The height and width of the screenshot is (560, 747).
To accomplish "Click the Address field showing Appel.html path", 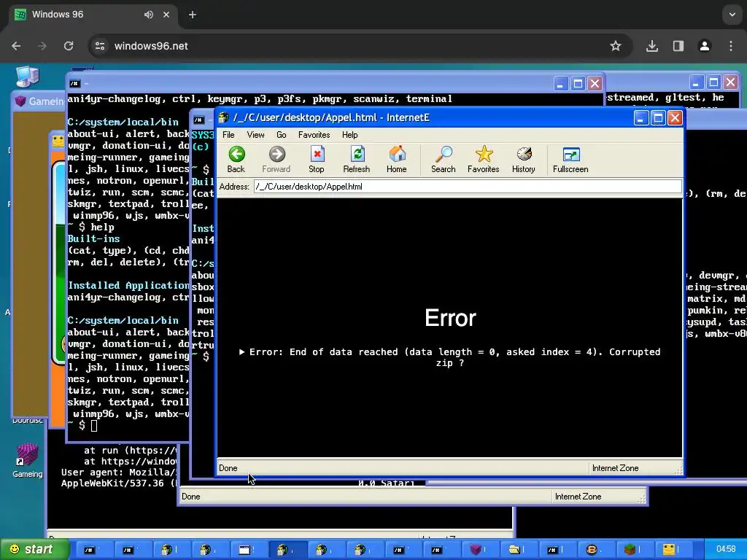I will pyautogui.click(x=468, y=187).
